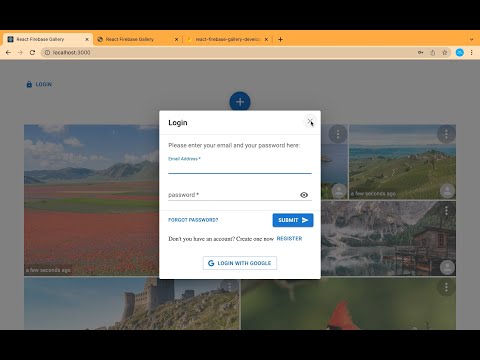Open the mountain cabin lake photo
Viewport: 480px width, 360px height.
[388, 238]
